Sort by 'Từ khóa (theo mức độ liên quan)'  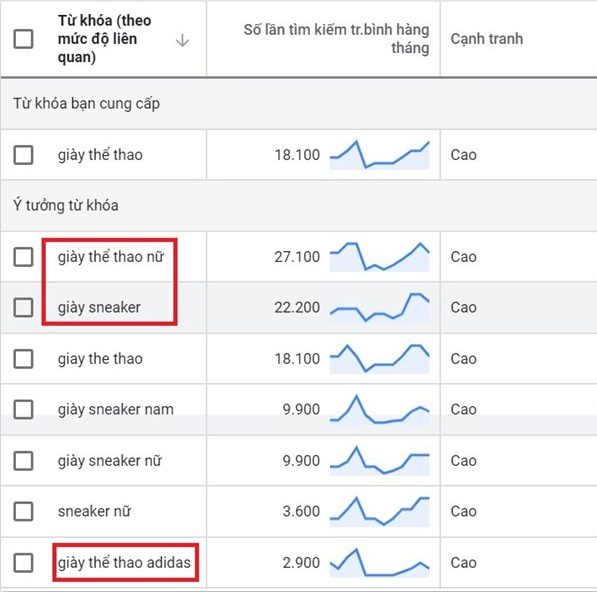(x=104, y=39)
